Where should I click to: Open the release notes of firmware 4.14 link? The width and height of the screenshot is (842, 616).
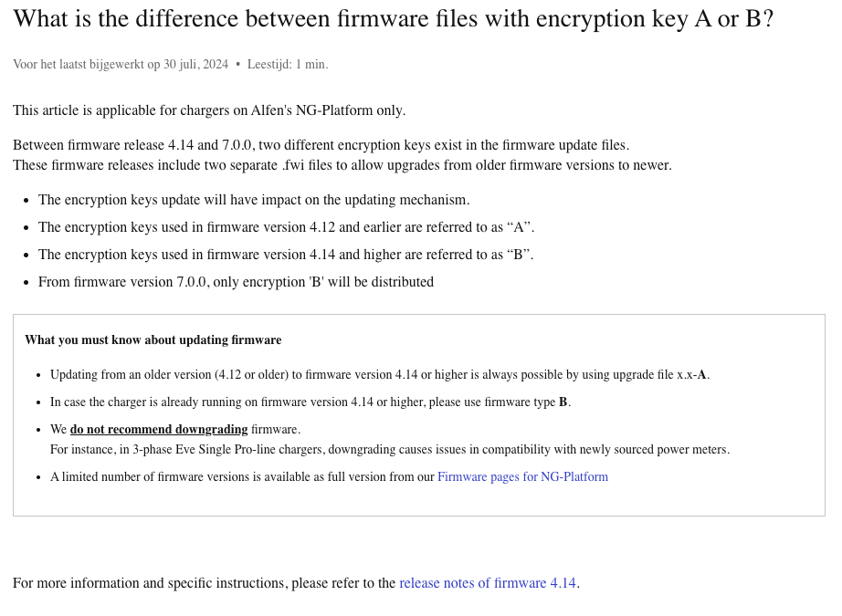tap(488, 583)
